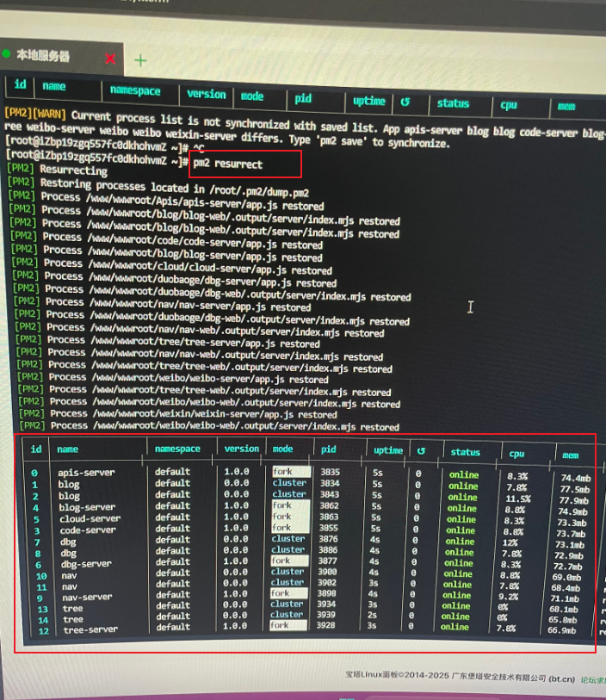Open the 论坛求助 forum help link
This screenshot has height=700, width=606.
point(592,678)
